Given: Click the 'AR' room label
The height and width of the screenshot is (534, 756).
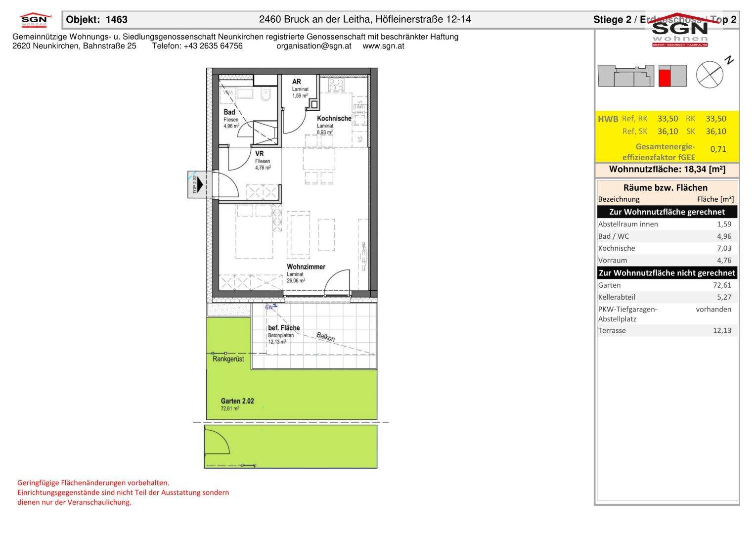Looking at the screenshot, I should coord(297,82).
